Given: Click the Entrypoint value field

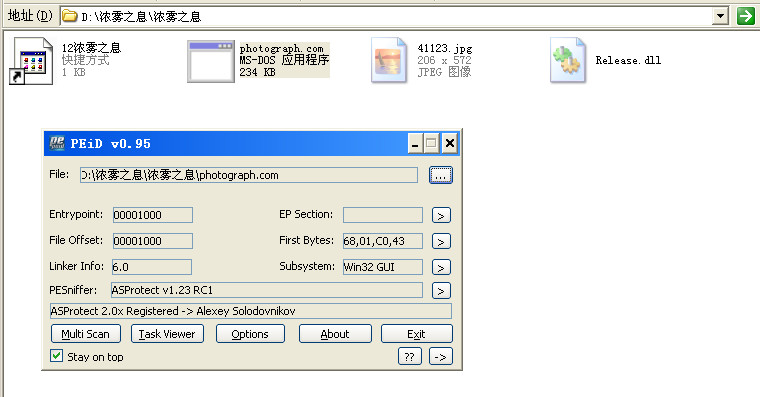Looking at the screenshot, I should click(x=153, y=215).
